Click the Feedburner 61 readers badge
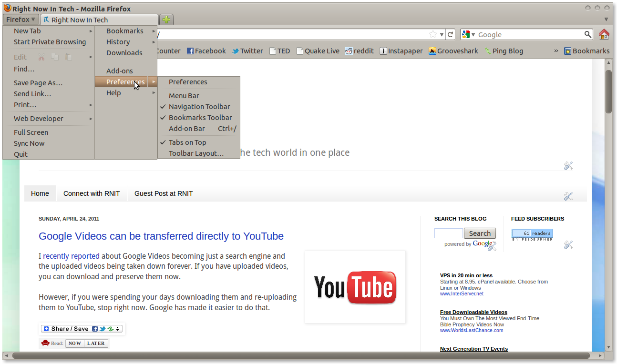This screenshot has height=364, width=617. tap(532, 234)
